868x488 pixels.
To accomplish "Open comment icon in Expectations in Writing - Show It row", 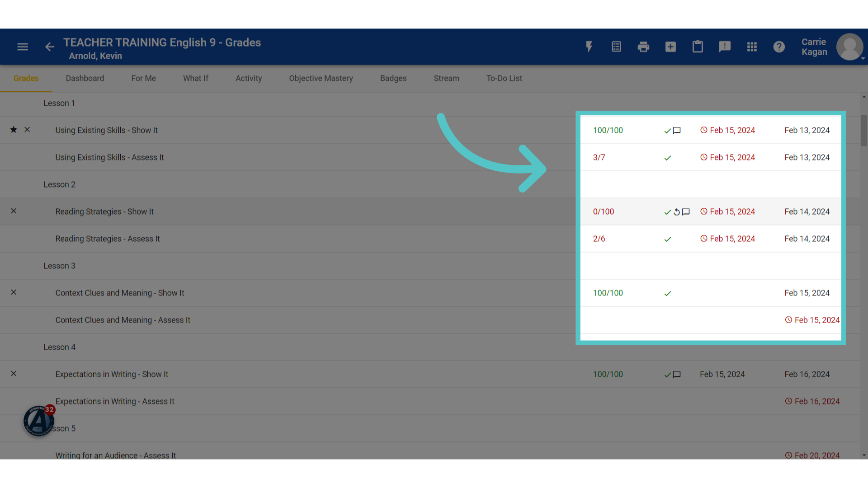I will [677, 375].
